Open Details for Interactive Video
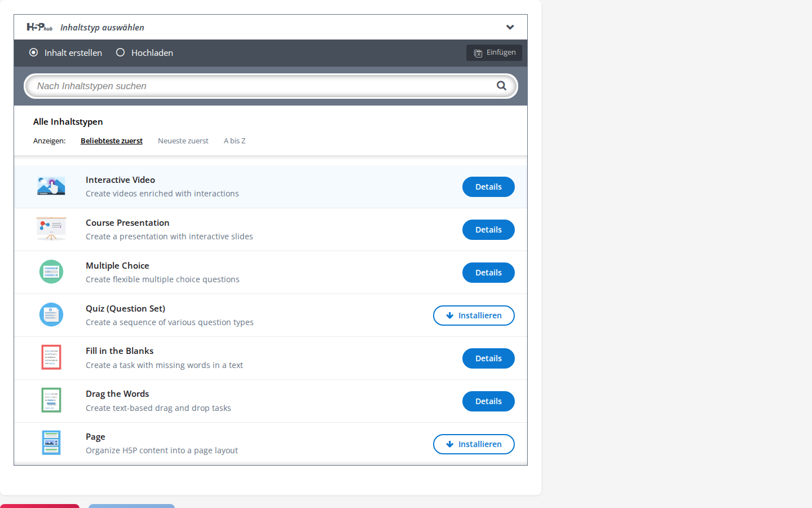812x508 pixels. click(488, 187)
